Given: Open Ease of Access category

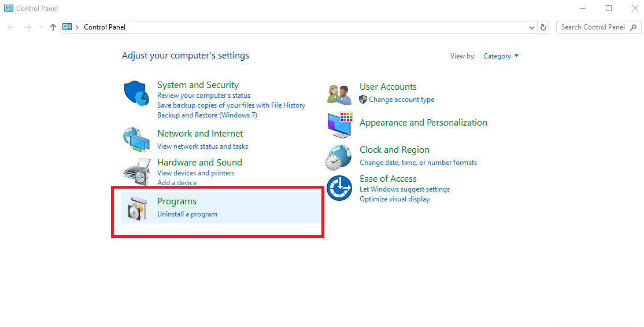Looking at the screenshot, I should (388, 178).
